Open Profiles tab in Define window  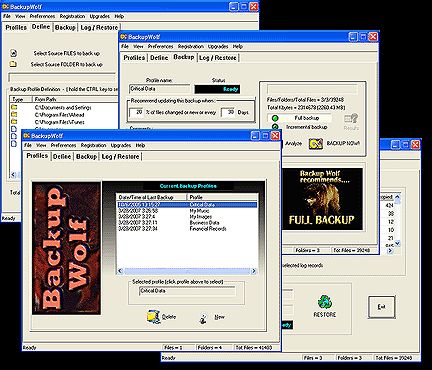pos(16,27)
